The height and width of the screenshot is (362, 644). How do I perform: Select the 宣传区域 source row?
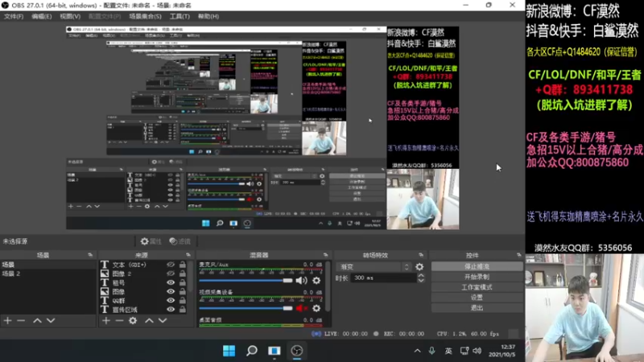(142, 310)
